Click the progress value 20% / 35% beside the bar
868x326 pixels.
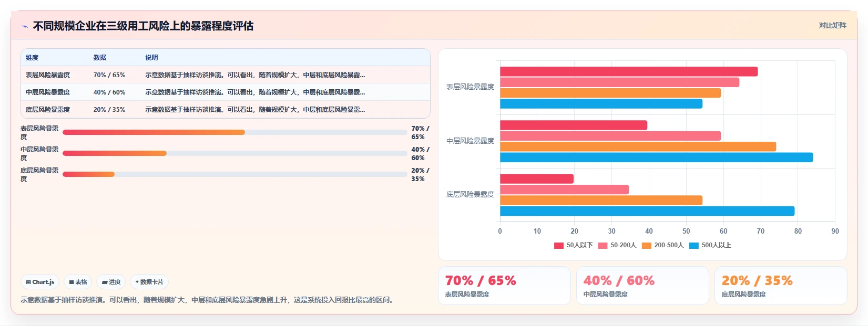pos(420,175)
